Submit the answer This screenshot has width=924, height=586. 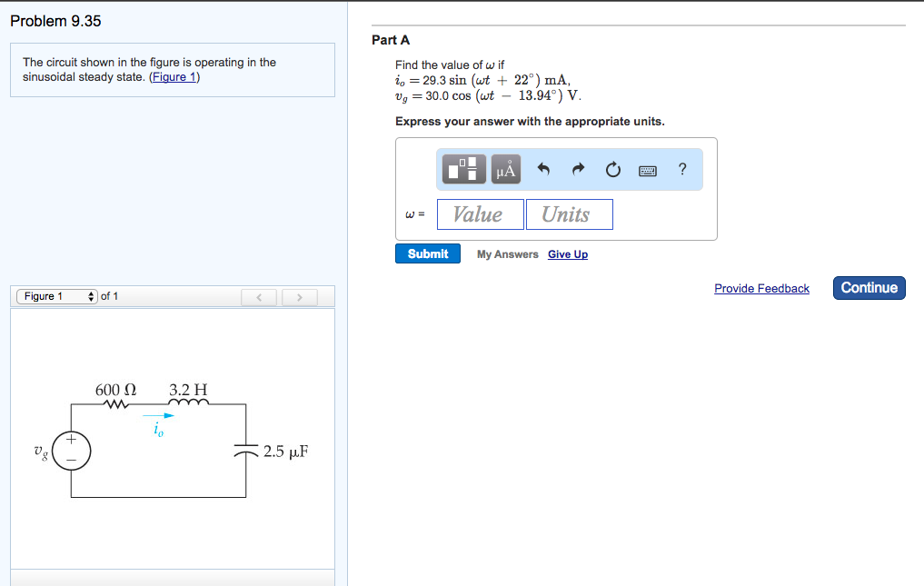click(428, 253)
